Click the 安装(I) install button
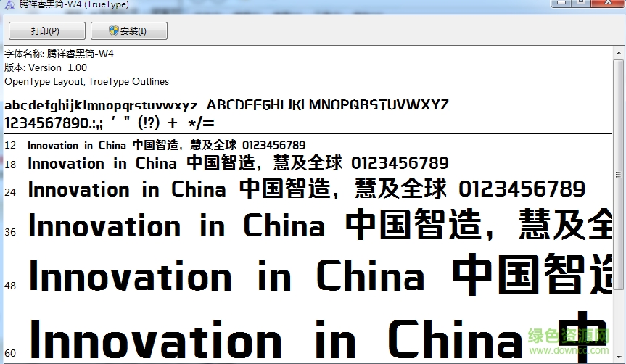The width and height of the screenshot is (626, 364). (x=129, y=31)
